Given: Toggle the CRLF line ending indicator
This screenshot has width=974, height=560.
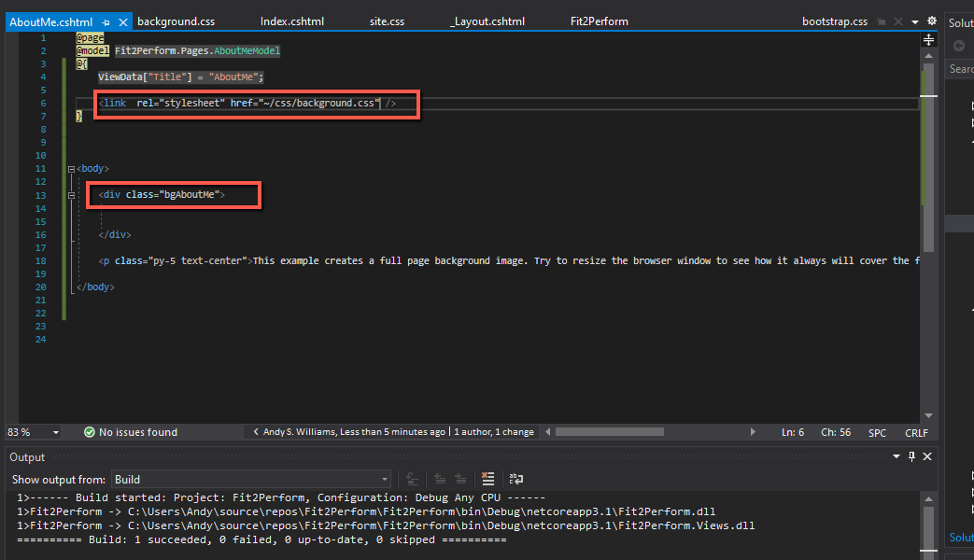Looking at the screenshot, I should point(917,433).
